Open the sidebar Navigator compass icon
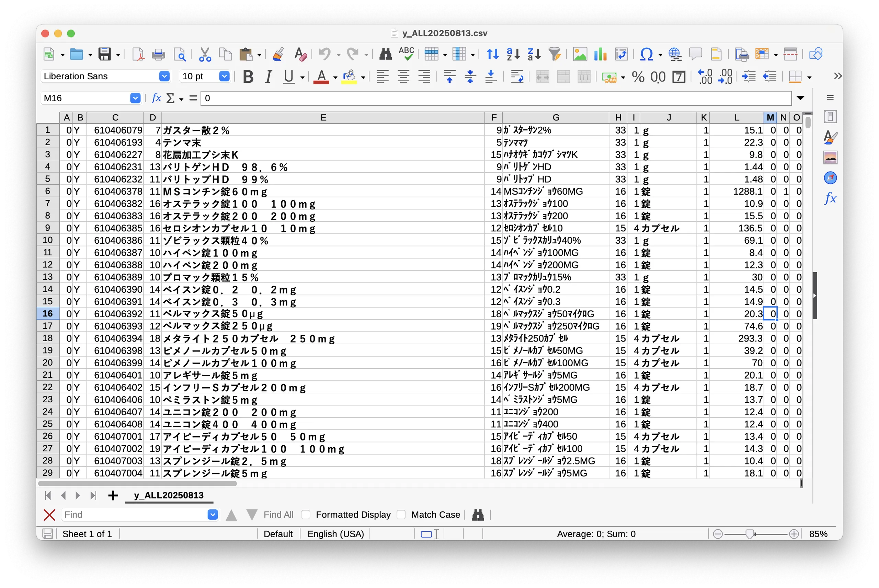This screenshot has height=588, width=879. click(x=830, y=178)
